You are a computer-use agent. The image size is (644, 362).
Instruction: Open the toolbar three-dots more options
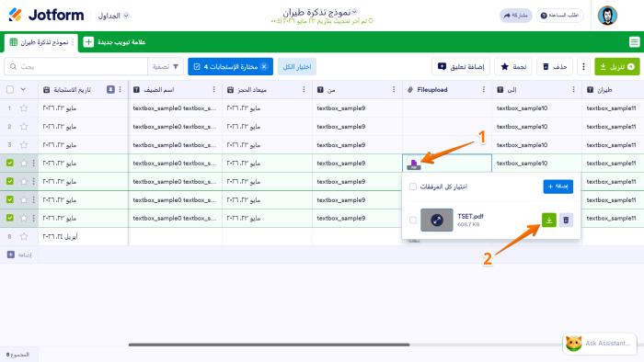[583, 66]
